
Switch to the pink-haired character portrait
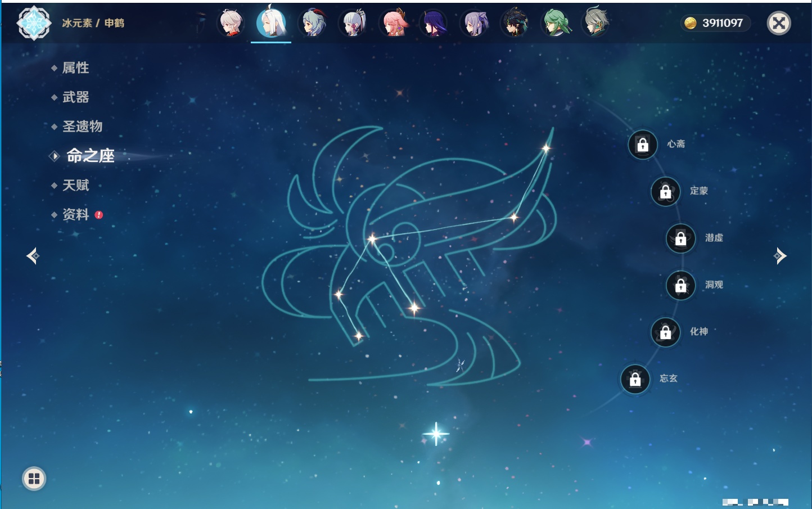(x=394, y=24)
